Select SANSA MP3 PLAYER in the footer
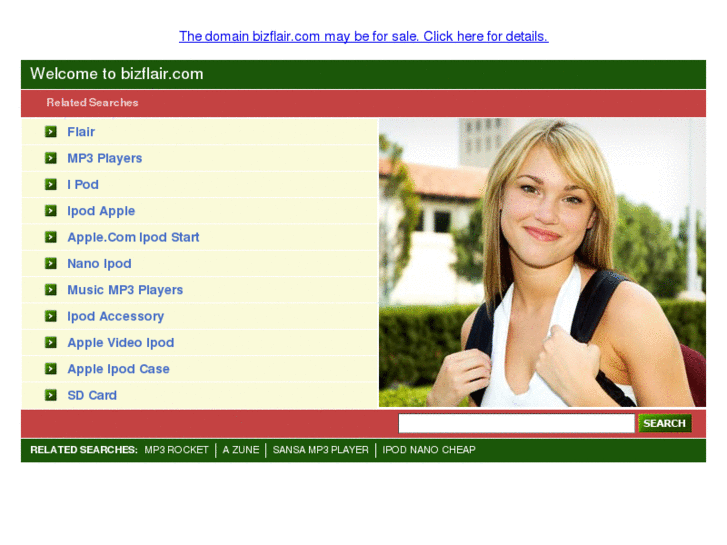 click(320, 450)
